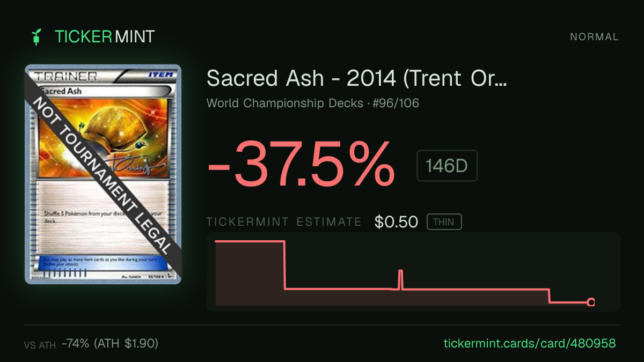The width and height of the screenshot is (644, 362).
Task: Select the 146D time range badge
Action: click(447, 166)
